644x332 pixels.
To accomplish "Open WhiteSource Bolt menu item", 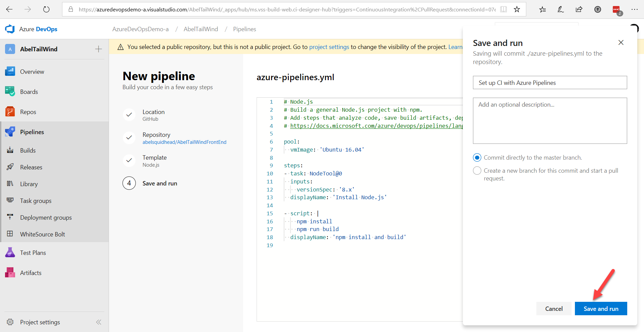I will (43, 234).
